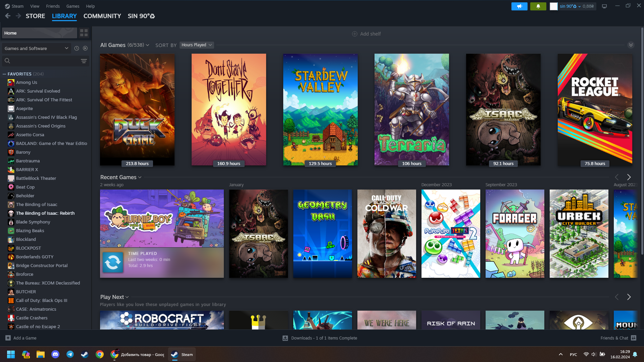Image resolution: width=644 pixels, height=362 pixels.
Task: Select Castle Crashers in list
Action: click(x=32, y=318)
